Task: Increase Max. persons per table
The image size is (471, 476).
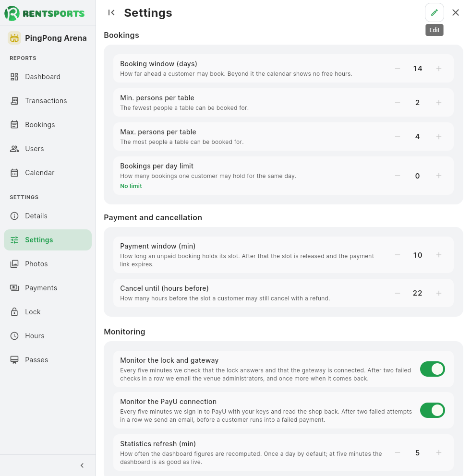Action: [x=438, y=137]
